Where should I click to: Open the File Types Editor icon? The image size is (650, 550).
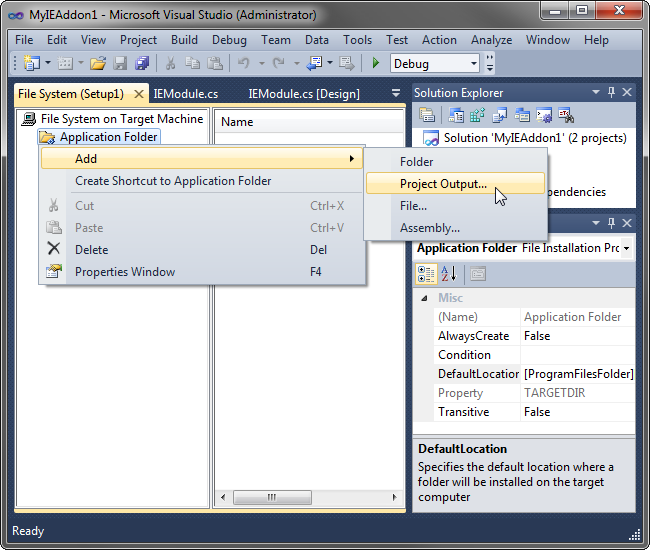point(500,115)
